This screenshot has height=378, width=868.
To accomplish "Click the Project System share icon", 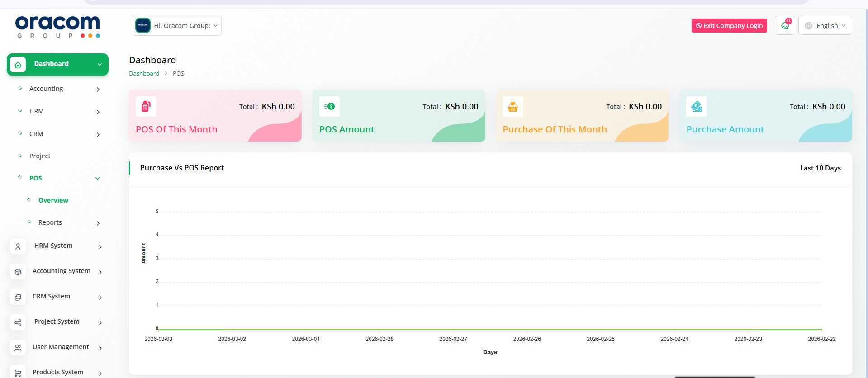I will tap(18, 322).
